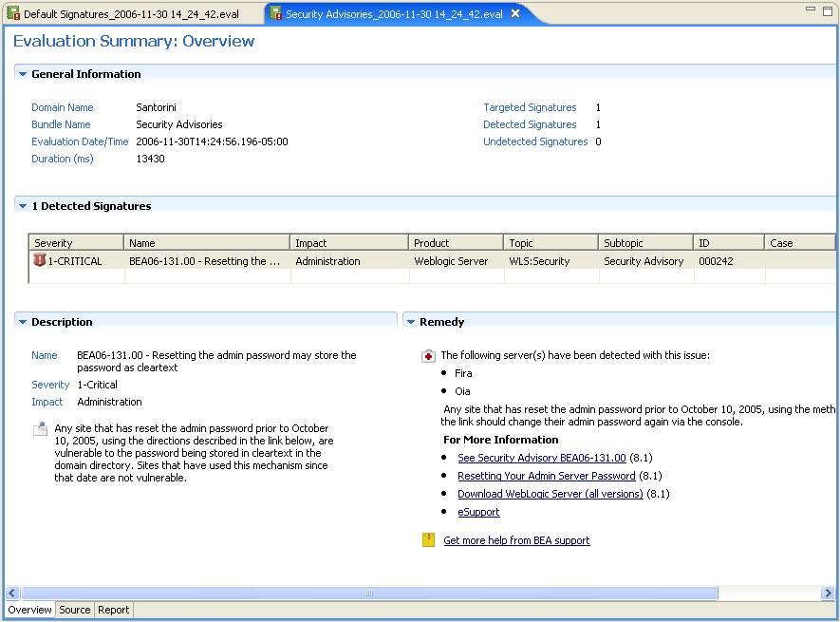Click the Security Advisories tab file icon
This screenshot has height=622, width=840.
275,13
